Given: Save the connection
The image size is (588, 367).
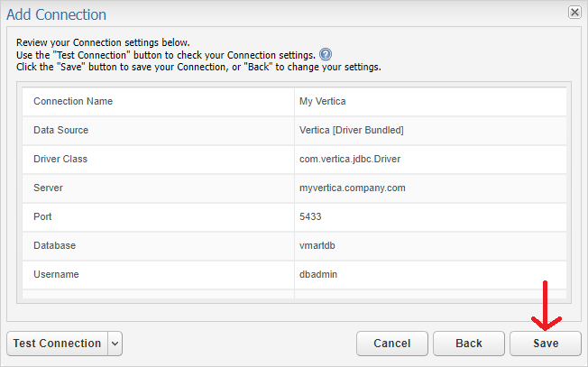Looking at the screenshot, I should (546, 344).
